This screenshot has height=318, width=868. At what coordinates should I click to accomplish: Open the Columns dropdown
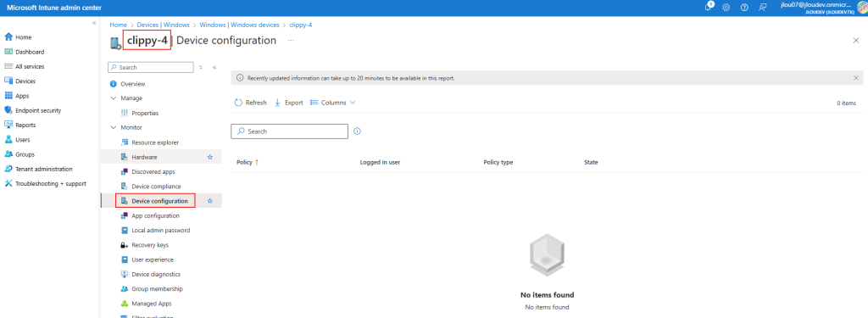coord(332,103)
